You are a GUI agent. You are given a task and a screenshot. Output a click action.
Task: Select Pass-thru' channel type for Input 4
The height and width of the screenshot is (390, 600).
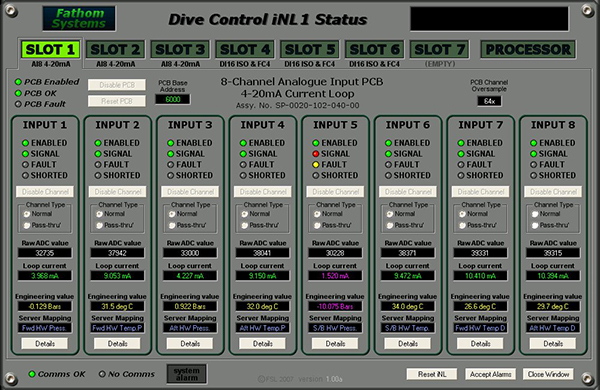[x=245, y=226]
